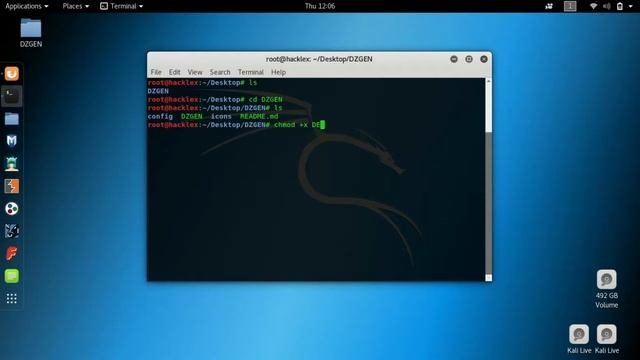Click the orange lightning dock icon

coord(11,186)
